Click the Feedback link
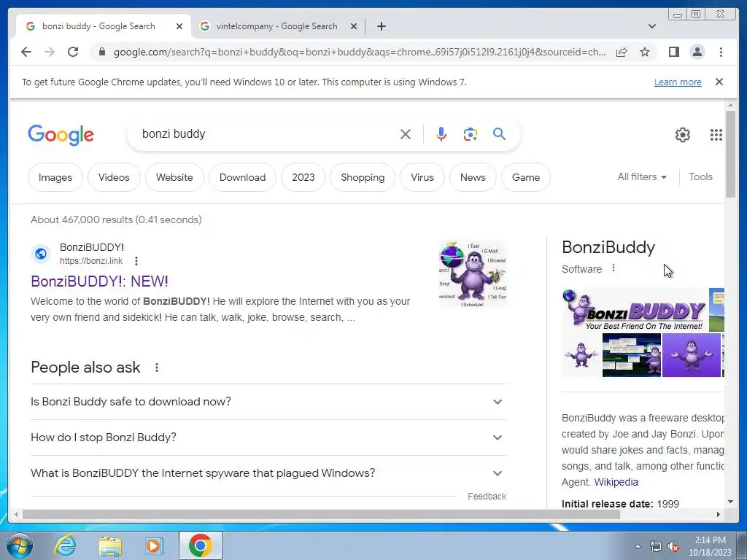The width and height of the screenshot is (747, 560). [487, 496]
